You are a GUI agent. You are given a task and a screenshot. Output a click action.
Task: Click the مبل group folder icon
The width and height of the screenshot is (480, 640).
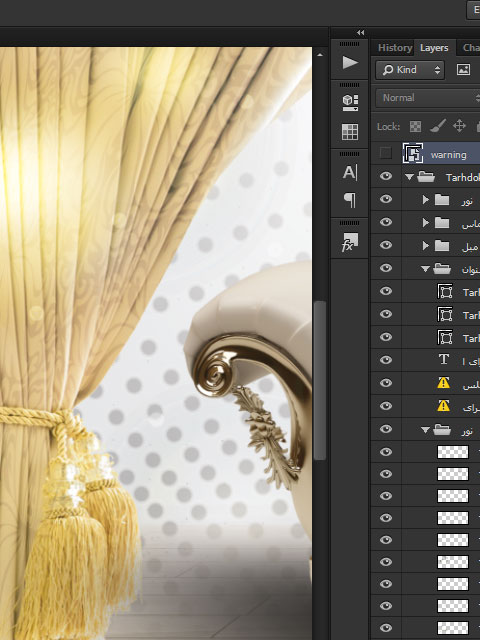tap(442, 246)
